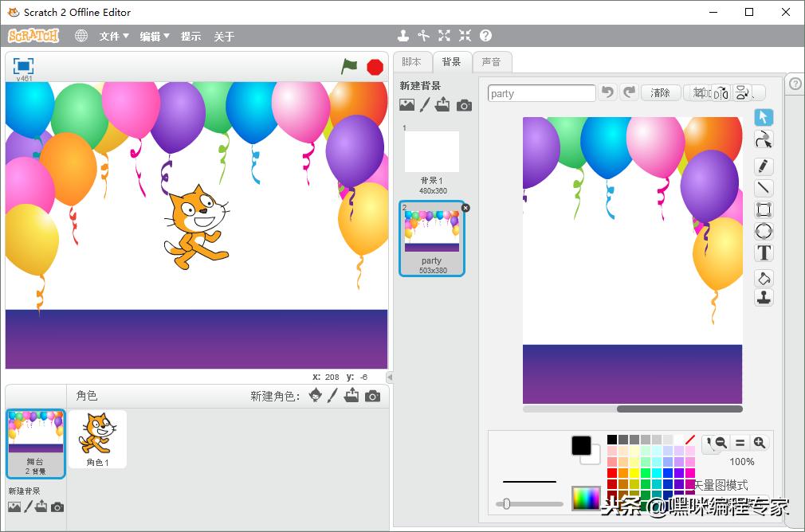Image resolution: width=805 pixels, height=532 pixels.
Task: Stop the project with the red stop icon
Action: tap(375, 68)
